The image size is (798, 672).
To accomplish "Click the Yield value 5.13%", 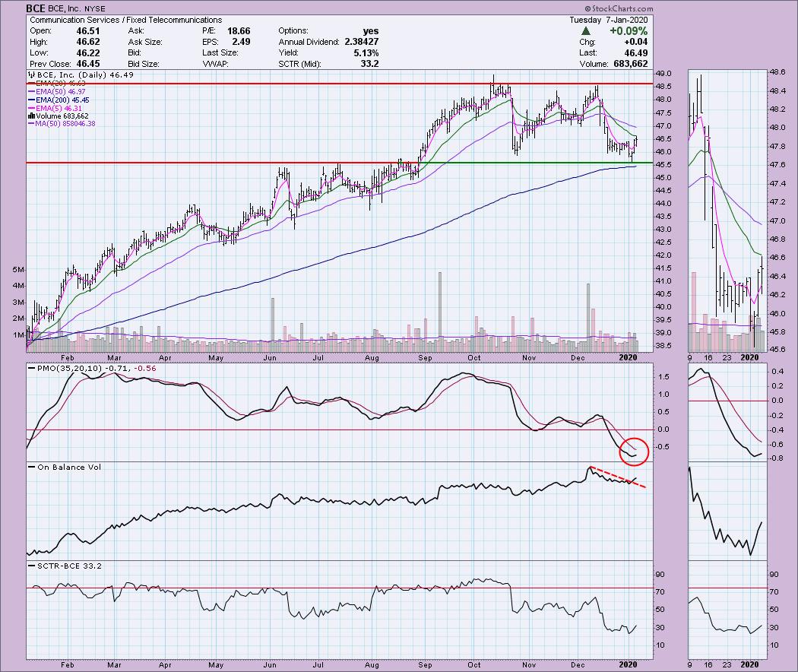I will tap(366, 53).
